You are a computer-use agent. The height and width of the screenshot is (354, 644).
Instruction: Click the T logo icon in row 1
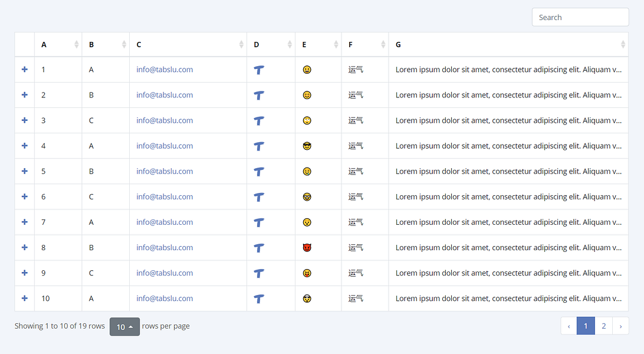[259, 70]
